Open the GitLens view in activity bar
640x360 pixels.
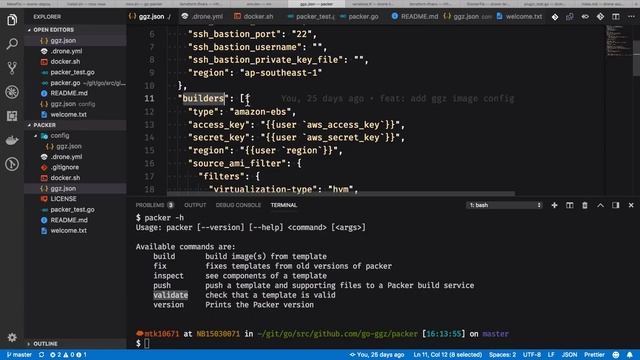(x=12, y=164)
